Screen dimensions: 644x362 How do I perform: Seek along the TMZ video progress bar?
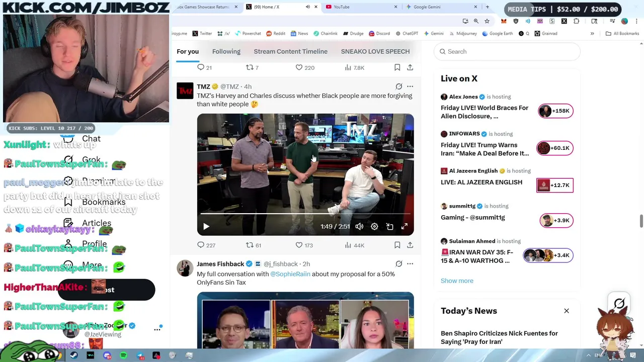click(305, 214)
